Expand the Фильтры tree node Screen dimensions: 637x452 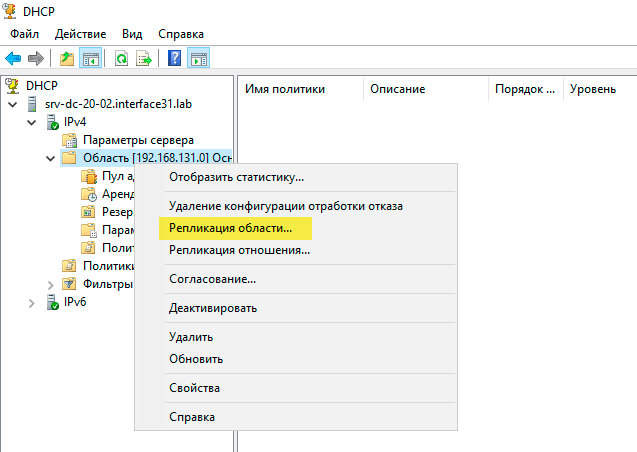point(50,285)
